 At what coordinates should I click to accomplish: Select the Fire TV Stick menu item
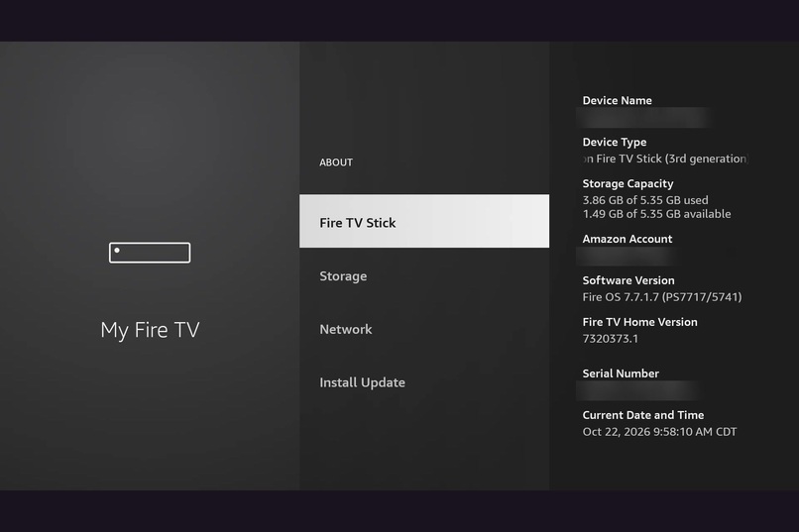[424, 221]
